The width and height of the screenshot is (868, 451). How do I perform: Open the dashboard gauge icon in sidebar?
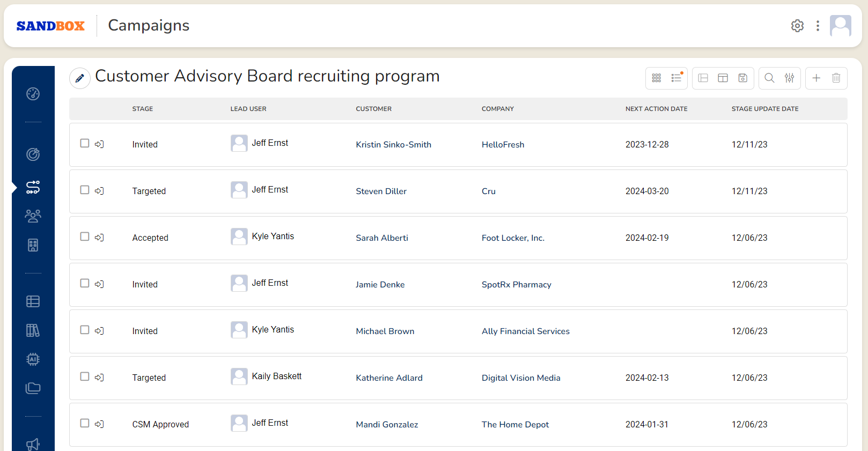pos(33,94)
